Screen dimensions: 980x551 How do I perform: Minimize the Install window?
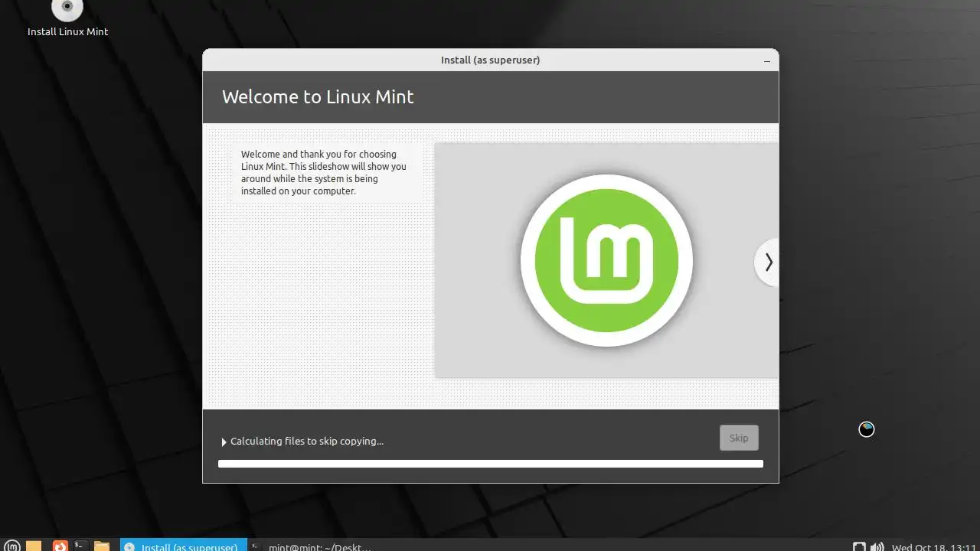pos(766,60)
